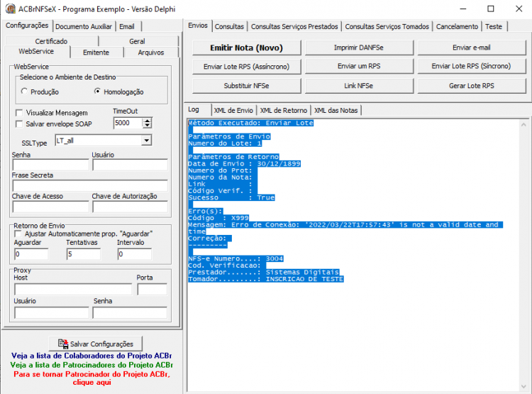Click the Aguardar input field

(x=31, y=254)
